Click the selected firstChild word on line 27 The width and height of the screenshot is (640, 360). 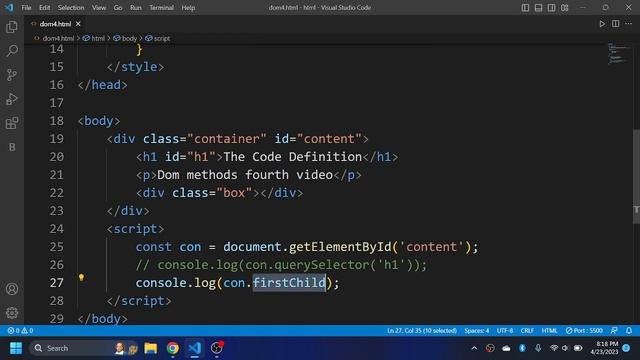pos(289,283)
